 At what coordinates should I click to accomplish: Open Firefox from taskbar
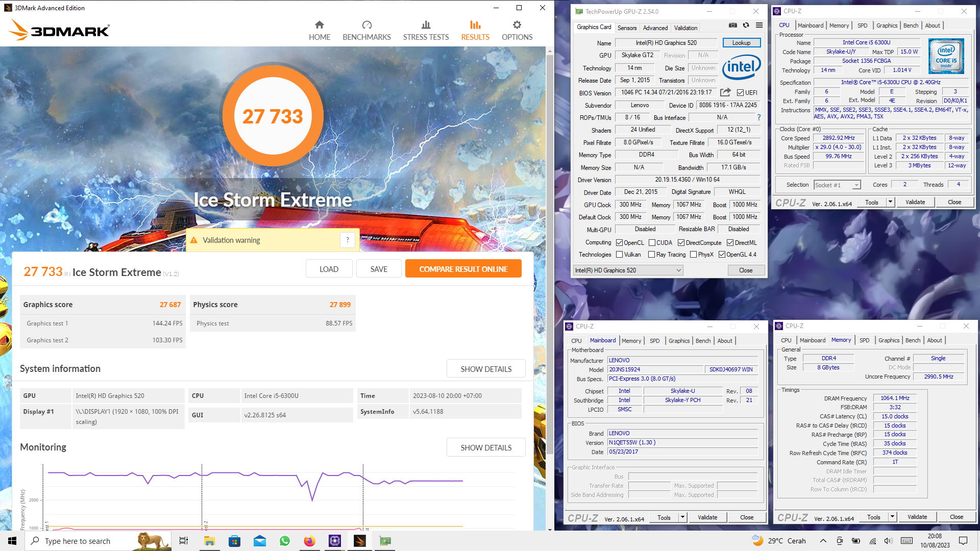click(x=310, y=541)
